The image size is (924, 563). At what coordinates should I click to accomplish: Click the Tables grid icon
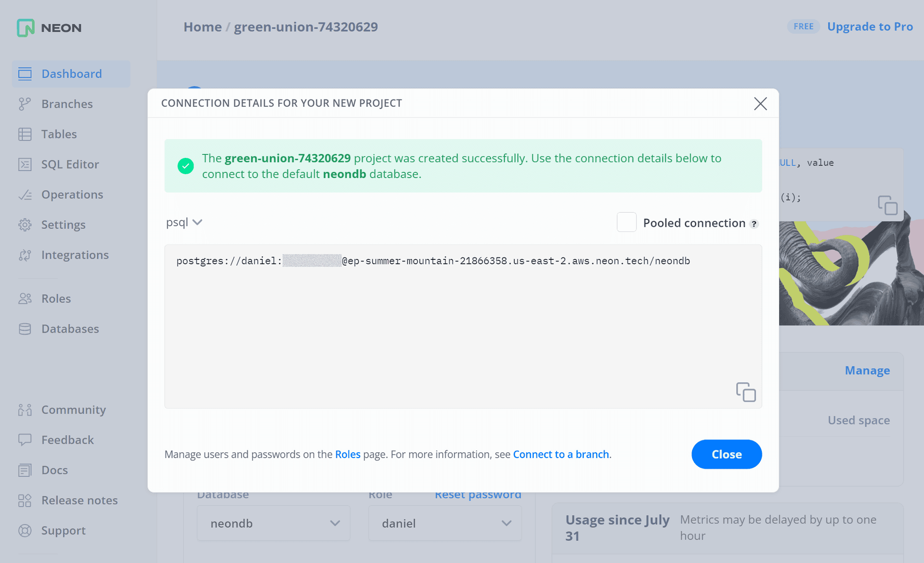[x=25, y=134]
